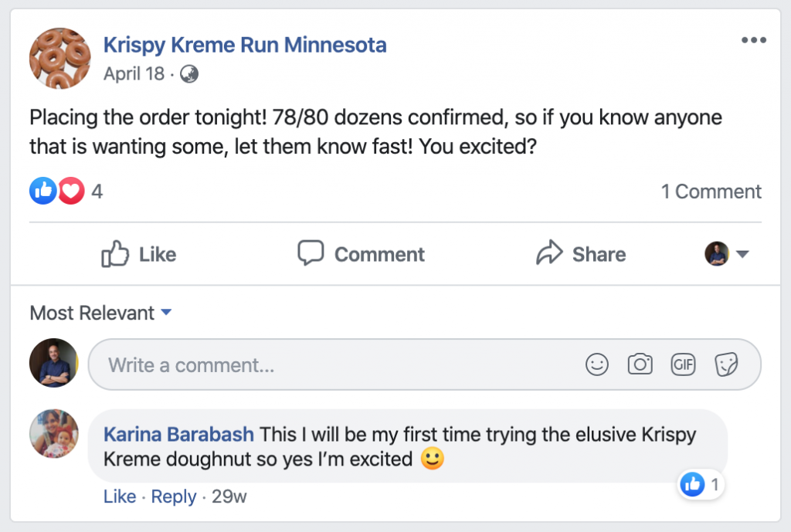
Task: Click the like count badge on Karina's comment
Action: [701, 485]
